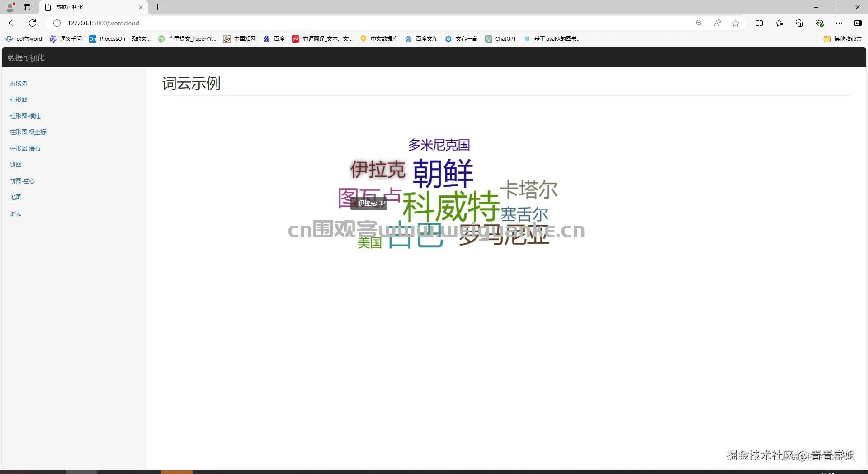Open the 基于javaFX的图书 bookmark
The image size is (868, 474).
click(552, 39)
